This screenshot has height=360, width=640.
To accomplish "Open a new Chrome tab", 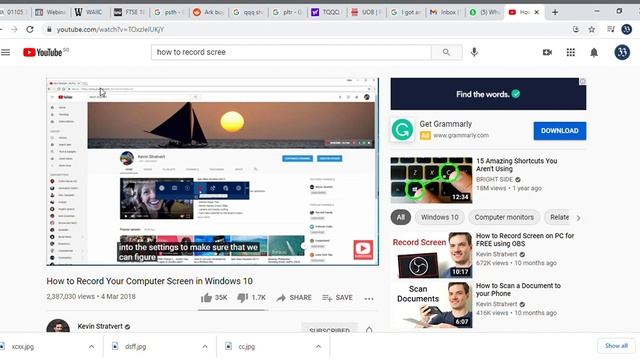I will 555,12.
